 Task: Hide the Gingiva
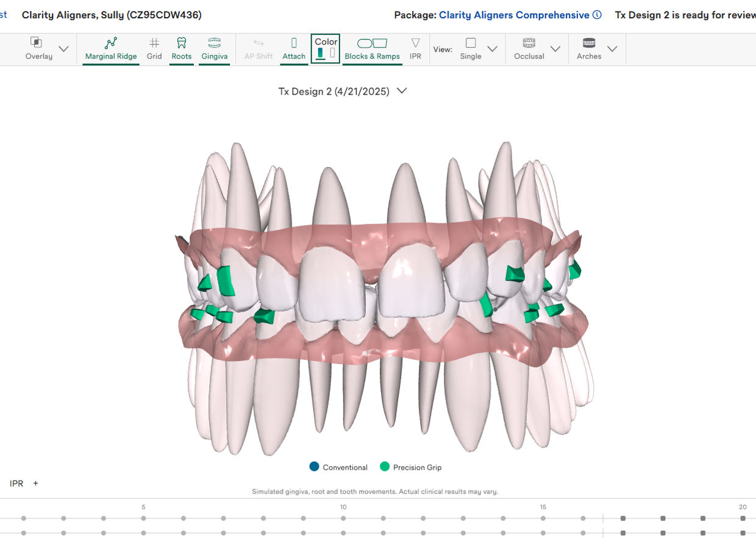pos(215,49)
